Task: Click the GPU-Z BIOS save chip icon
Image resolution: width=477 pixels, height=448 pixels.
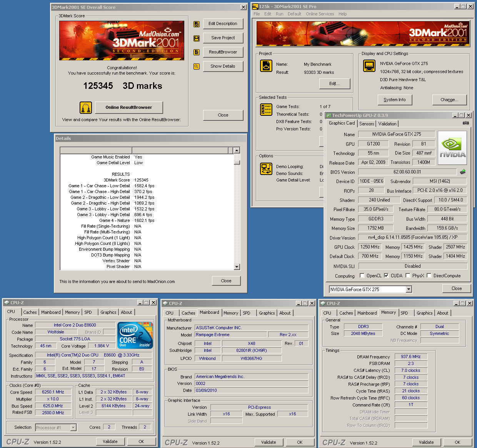Action: pyautogui.click(x=463, y=172)
